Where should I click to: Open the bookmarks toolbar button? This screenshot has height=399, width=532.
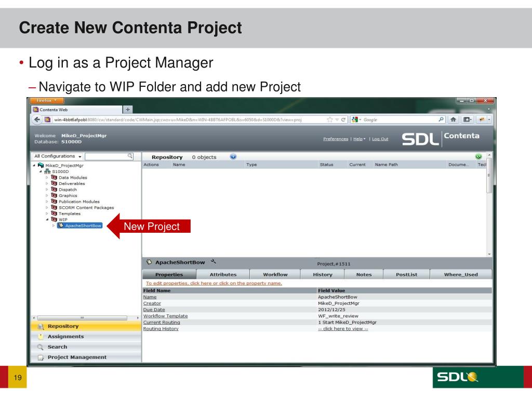point(467,119)
